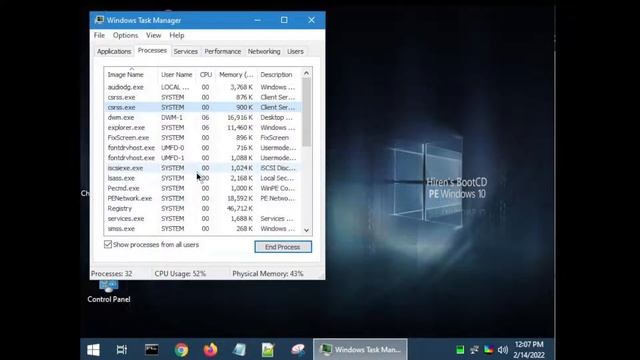Minimize the Windows Task Manager window
Screen dimensions: 640x360
pos(257,20)
